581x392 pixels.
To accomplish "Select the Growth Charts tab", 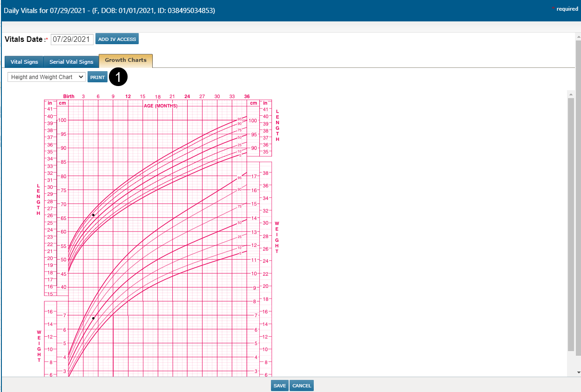I will [126, 60].
